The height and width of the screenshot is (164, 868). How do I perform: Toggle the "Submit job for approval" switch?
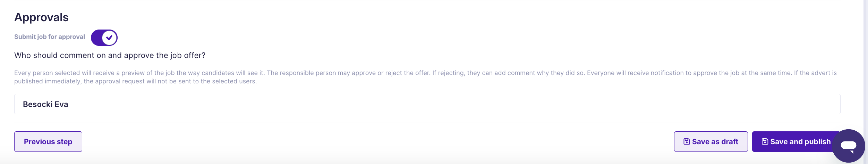coord(104,38)
